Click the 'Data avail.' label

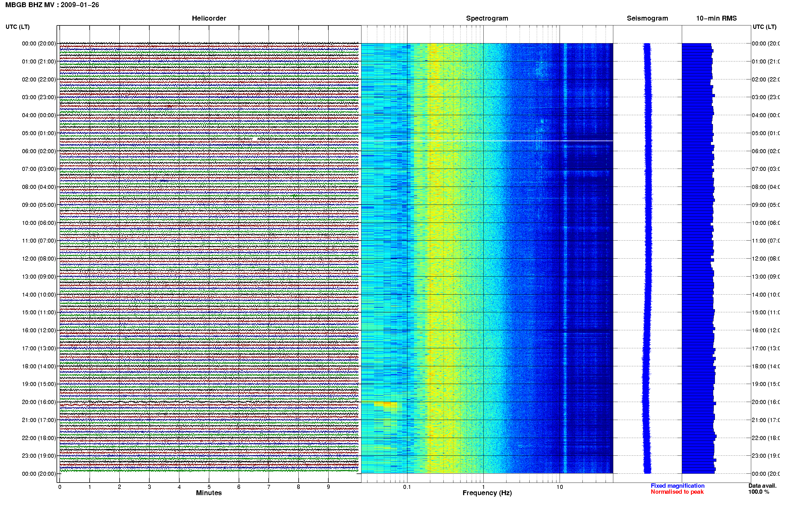point(762,486)
